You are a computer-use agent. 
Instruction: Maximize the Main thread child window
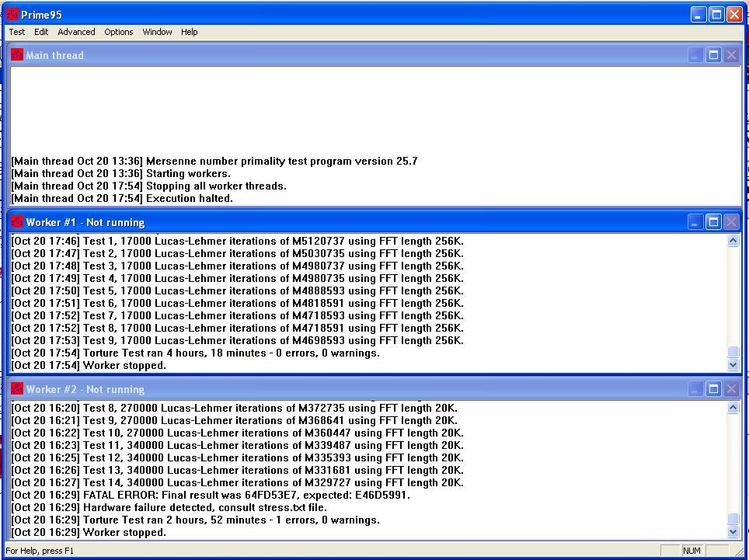(713, 55)
